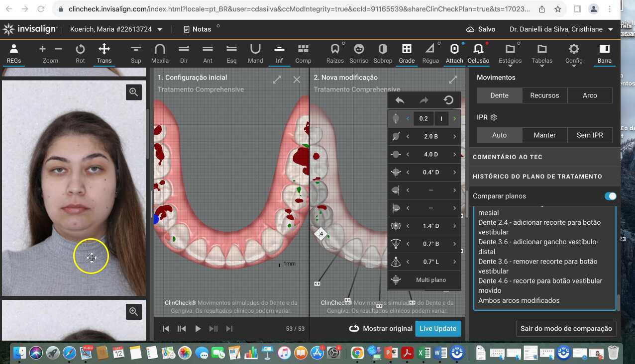
Task: Switch to the Arco tab
Action: (590, 95)
